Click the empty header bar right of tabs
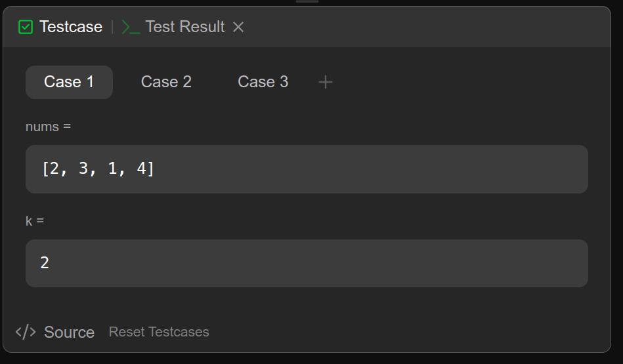The width and height of the screenshot is (623, 364). coord(427,27)
